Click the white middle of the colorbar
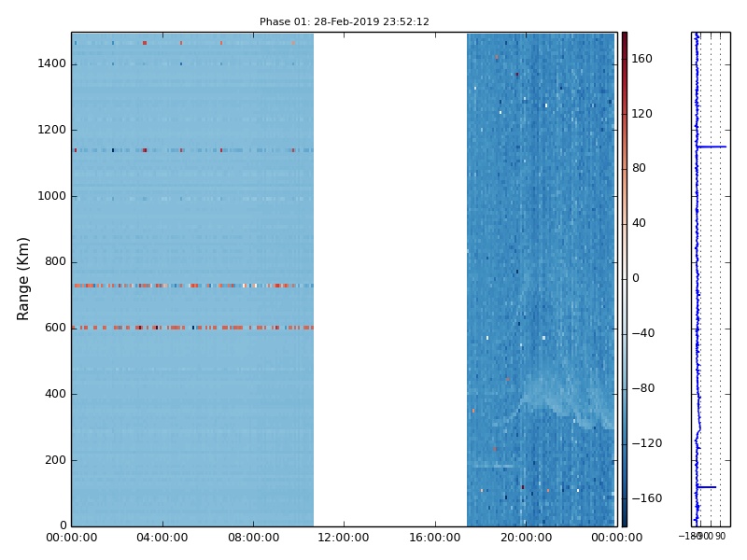 [x=625, y=279]
